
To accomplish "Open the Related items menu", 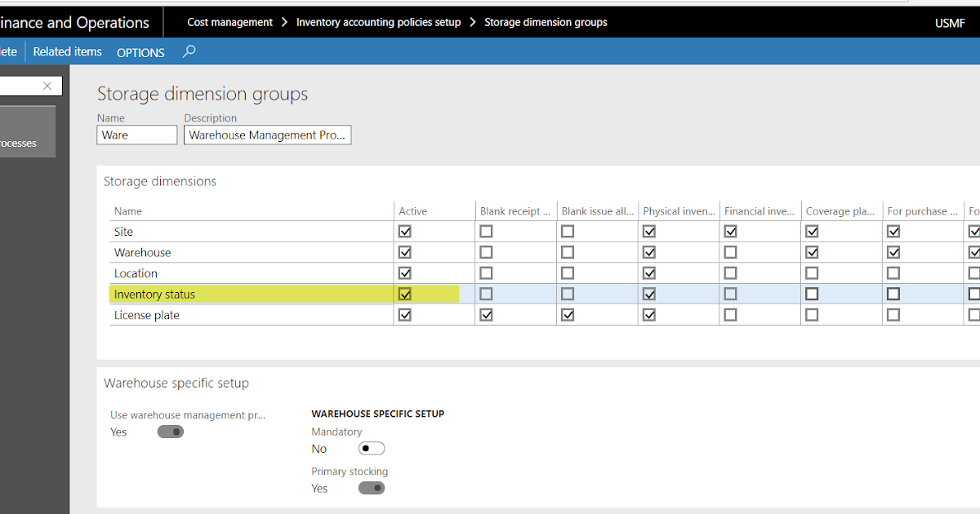I will click(67, 51).
